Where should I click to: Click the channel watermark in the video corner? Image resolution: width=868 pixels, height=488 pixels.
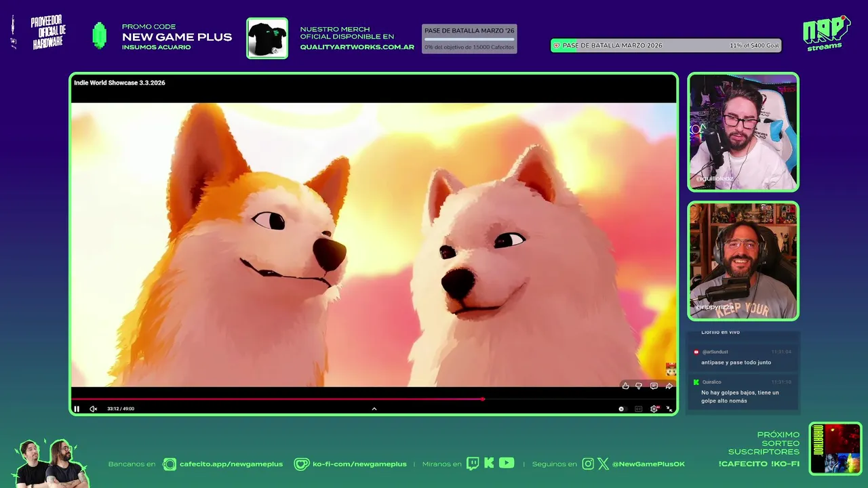pos(671,369)
